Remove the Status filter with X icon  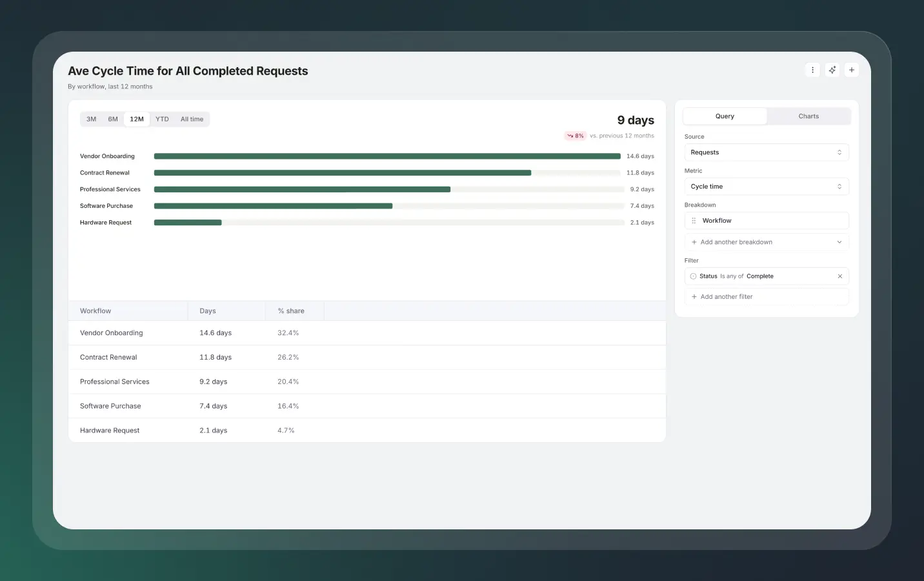(x=840, y=276)
